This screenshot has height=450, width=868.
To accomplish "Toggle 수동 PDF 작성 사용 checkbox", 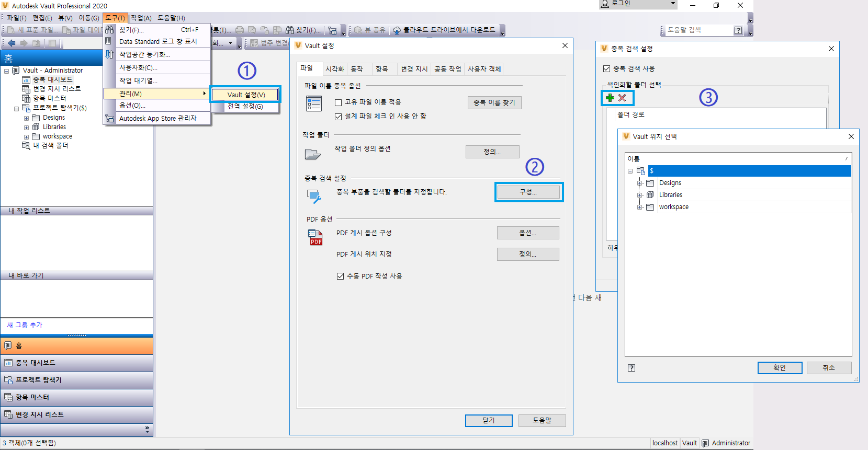I will pyautogui.click(x=341, y=276).
